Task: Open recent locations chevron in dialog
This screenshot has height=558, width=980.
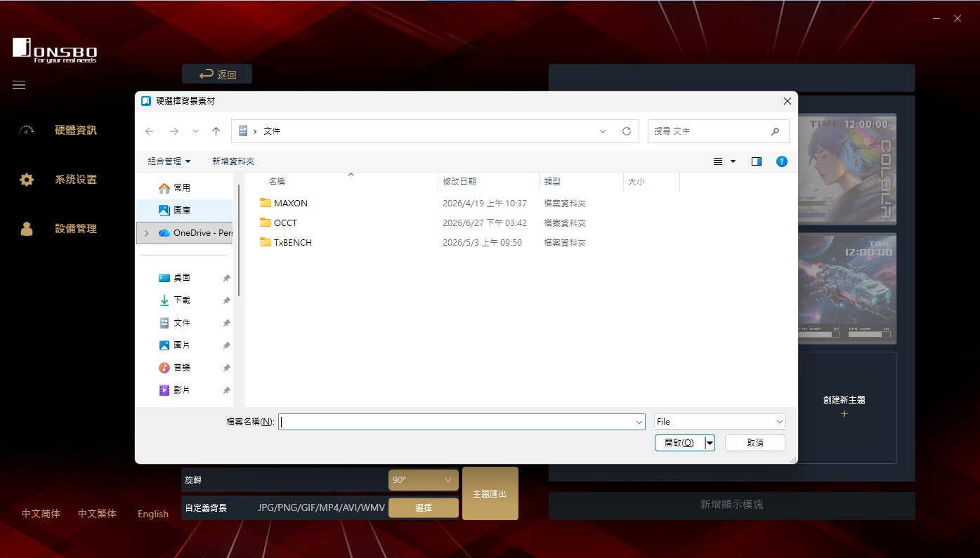Action: [195, 131]
